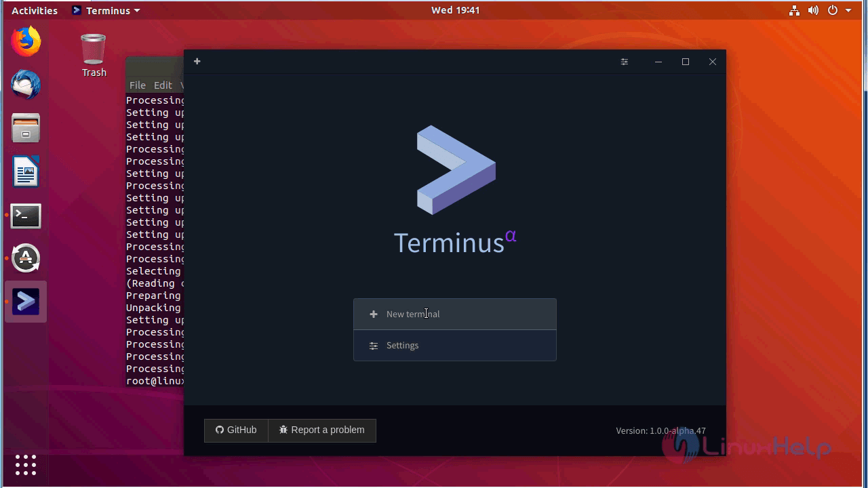Launch Firefox from the dock
Viewport: 868px width, 488px height.
(26, 41)
